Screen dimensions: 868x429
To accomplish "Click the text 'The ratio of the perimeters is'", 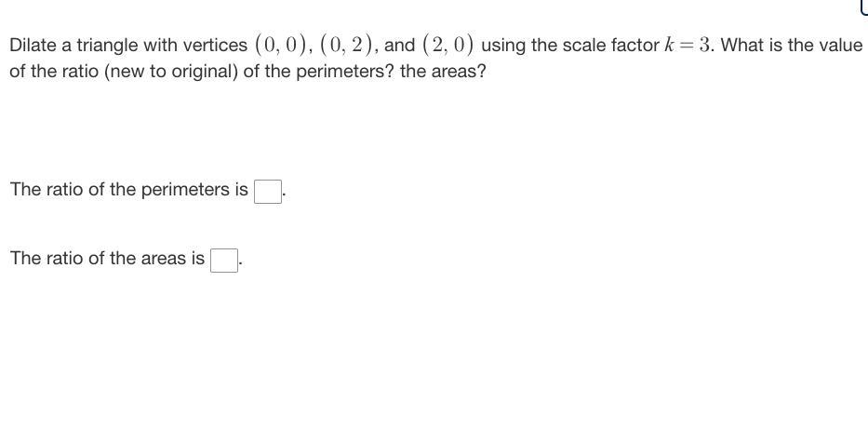I will (x=129, y=190).
